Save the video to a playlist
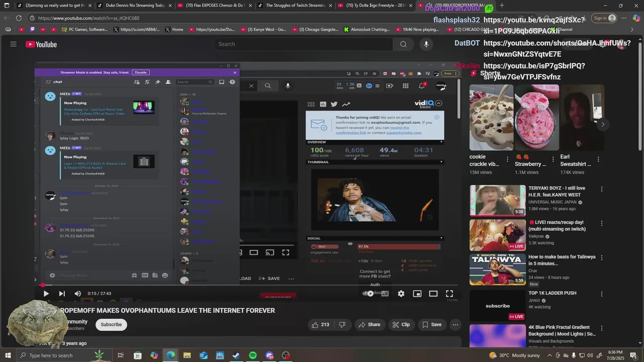This screenshot has height=362, width=644. click(x=432, y=325)
